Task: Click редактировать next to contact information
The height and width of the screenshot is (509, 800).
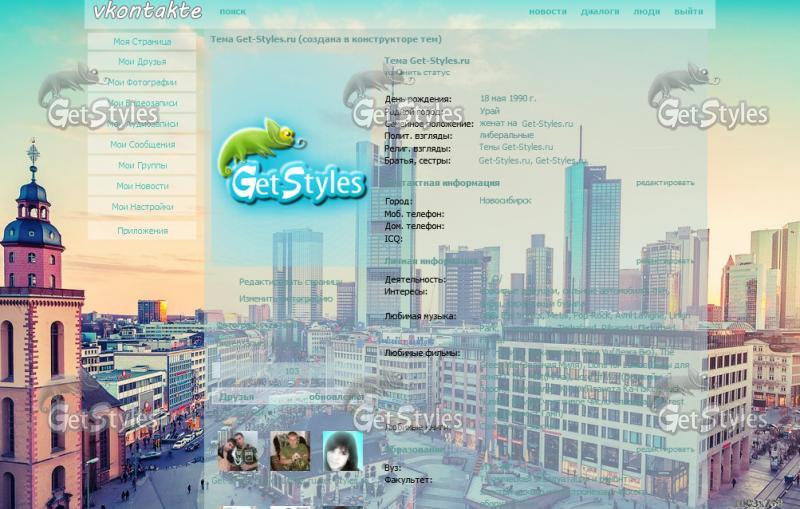Action: click(665, 183)
